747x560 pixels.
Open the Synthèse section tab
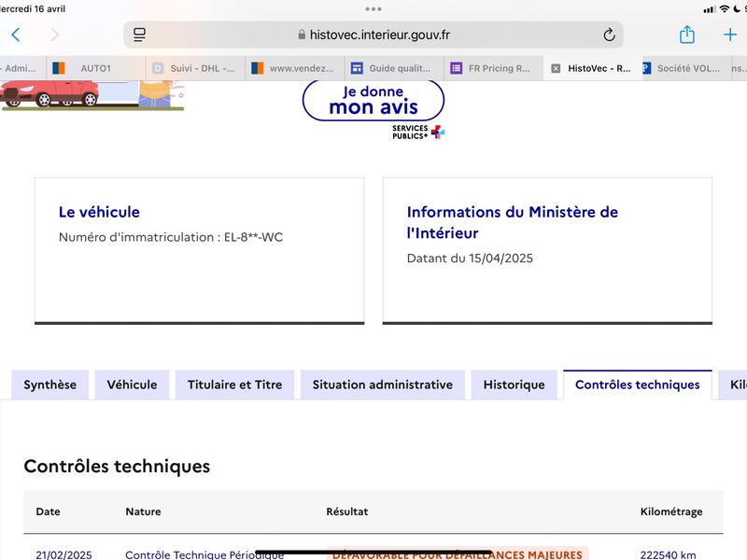point(50,385)
